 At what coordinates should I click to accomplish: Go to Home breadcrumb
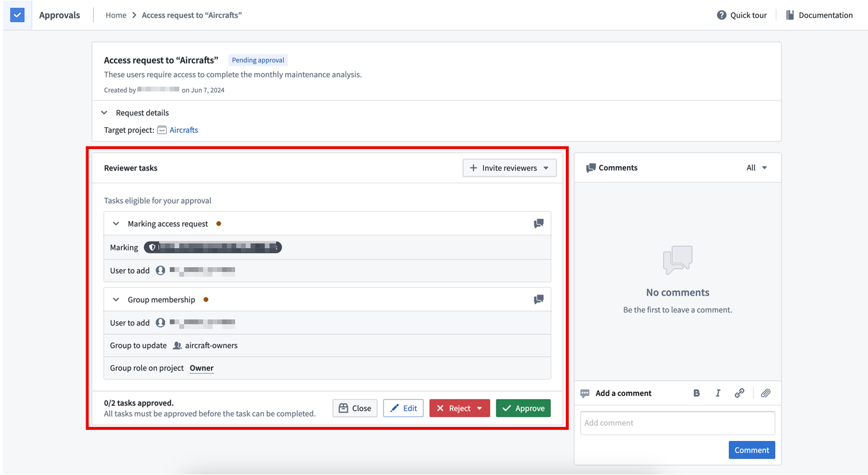116,15
